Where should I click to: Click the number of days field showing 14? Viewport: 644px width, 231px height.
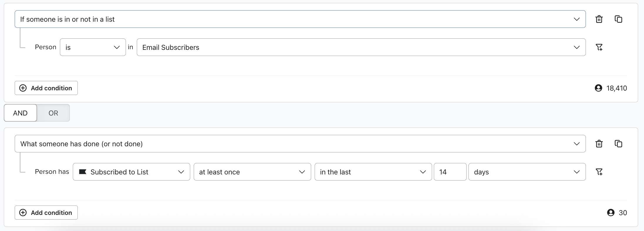[450, 172]
